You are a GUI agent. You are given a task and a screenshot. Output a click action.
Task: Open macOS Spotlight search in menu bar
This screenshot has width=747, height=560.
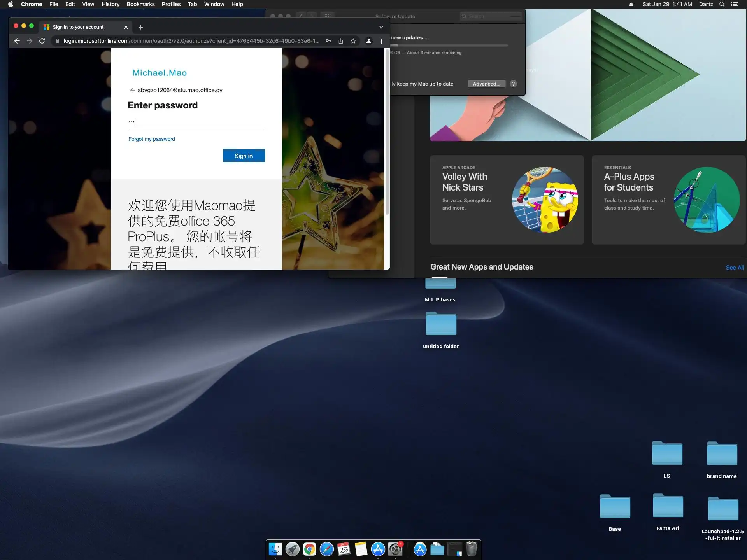coord(722,4)
